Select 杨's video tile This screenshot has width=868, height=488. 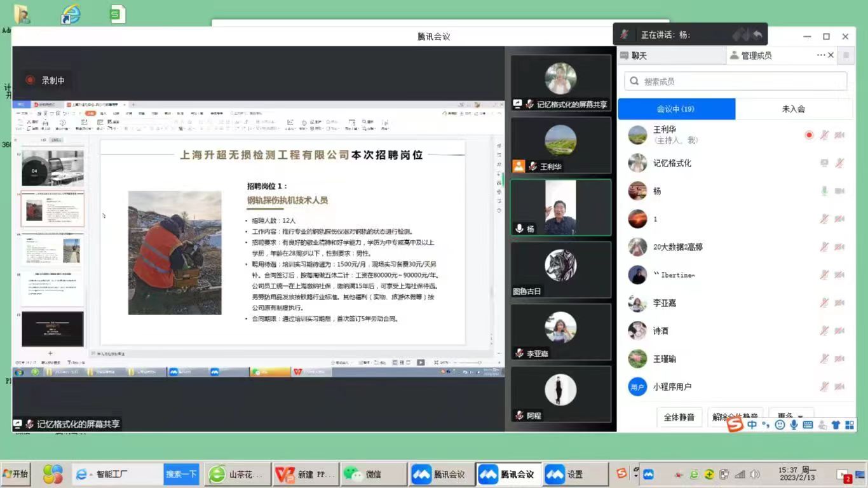click(560, 208)
